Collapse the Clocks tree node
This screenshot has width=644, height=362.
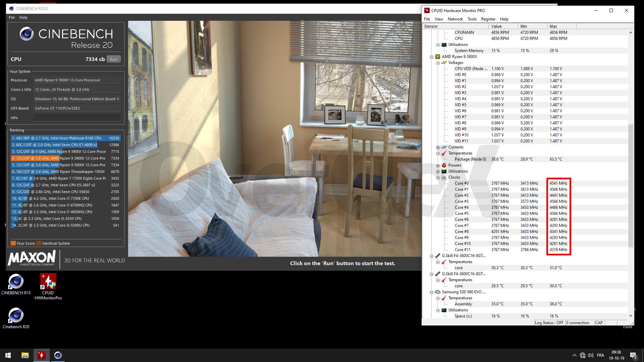[x=438, y=178]
